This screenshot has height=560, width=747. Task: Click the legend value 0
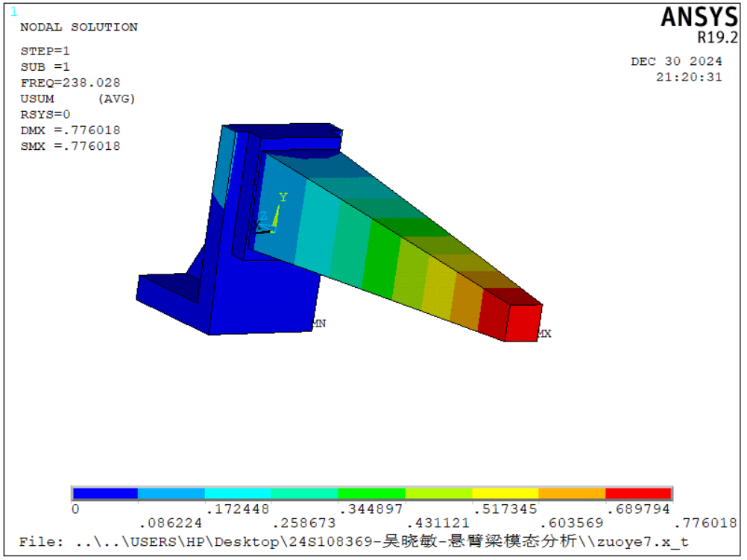pyautogui.click(x=75, y=509)
